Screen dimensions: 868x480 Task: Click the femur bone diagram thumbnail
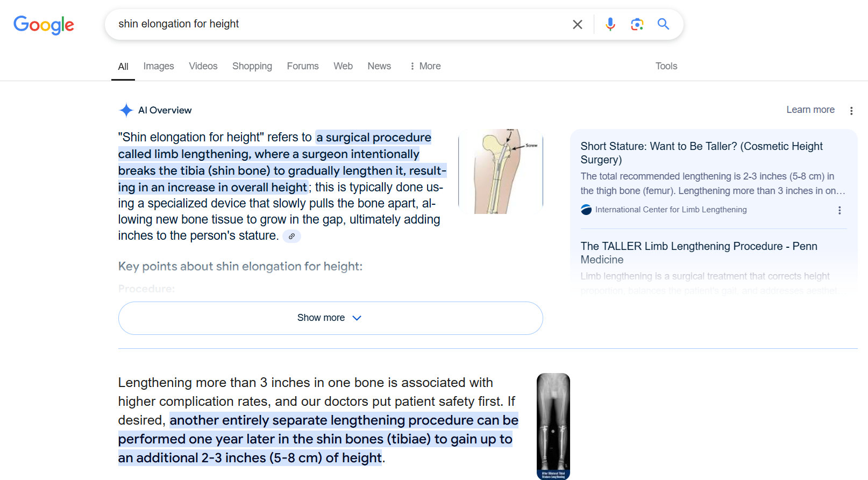tap(501, 171)
